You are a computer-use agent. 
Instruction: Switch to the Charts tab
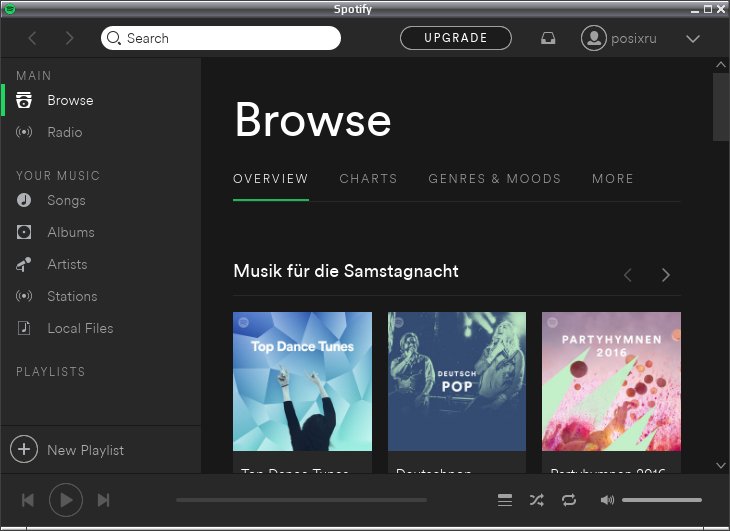(368, 179)
